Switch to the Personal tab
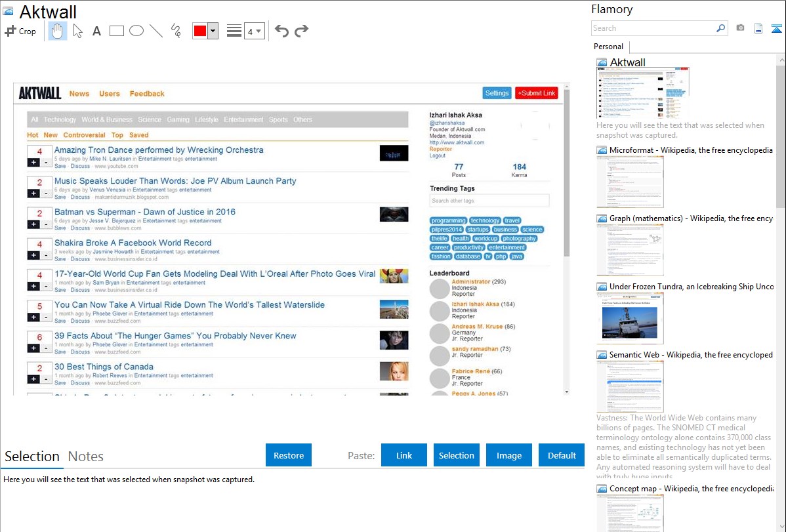Image resolution: width=786 pixels, height=532 pixels. (609, 47)
